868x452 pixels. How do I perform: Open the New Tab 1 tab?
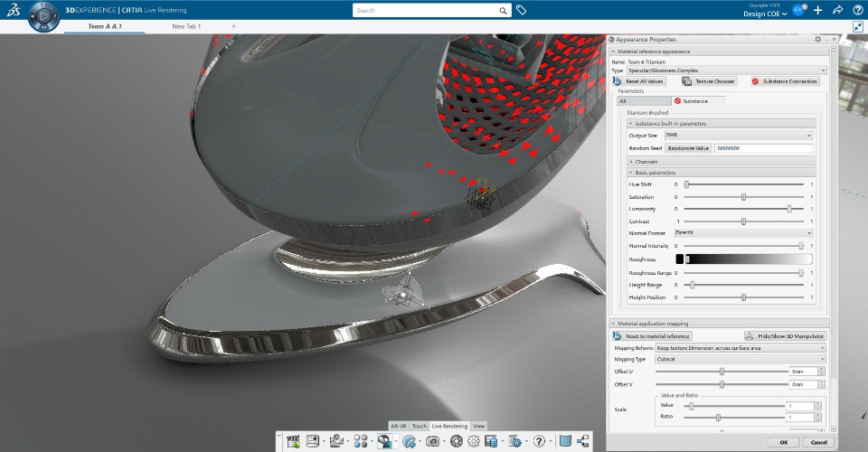(186, 26)
